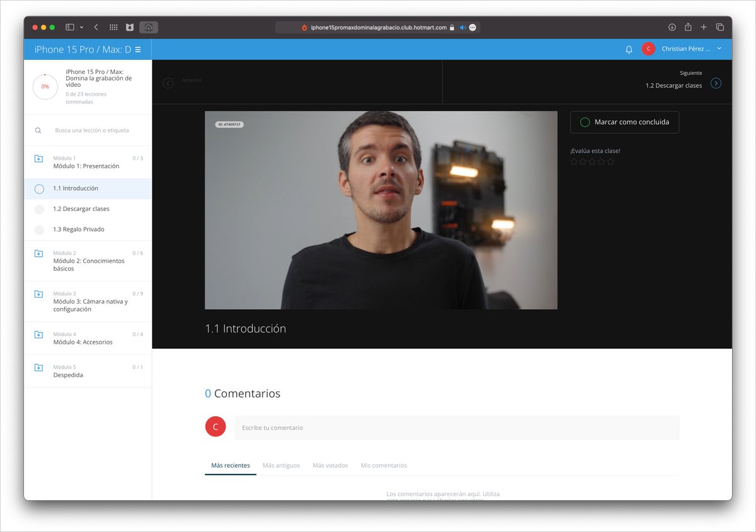Open lesson 1.3 Regalo Privado

coord(79,229)
